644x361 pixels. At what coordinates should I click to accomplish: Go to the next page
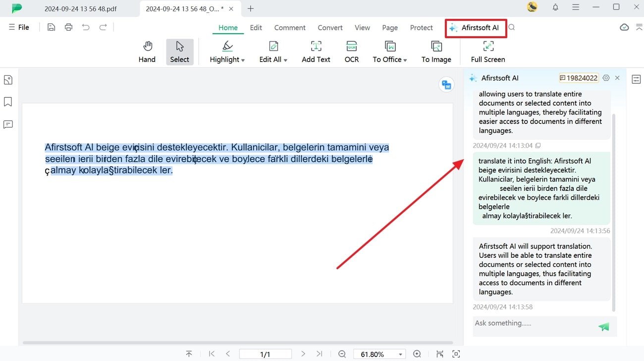coord(303,354)
